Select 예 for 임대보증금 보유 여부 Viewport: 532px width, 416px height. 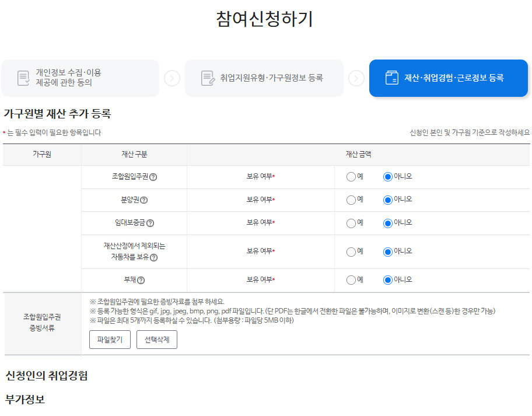(x=351, y=223)
